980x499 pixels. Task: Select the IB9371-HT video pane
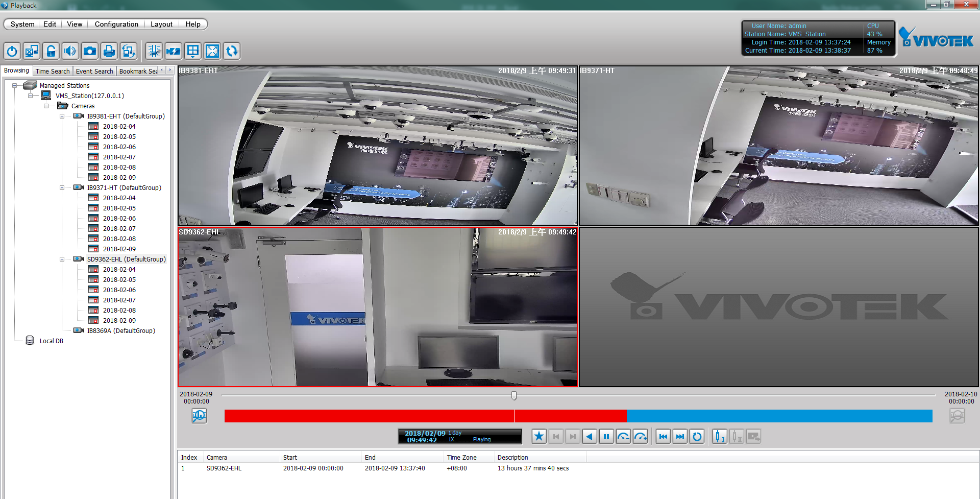pos(779,146)
